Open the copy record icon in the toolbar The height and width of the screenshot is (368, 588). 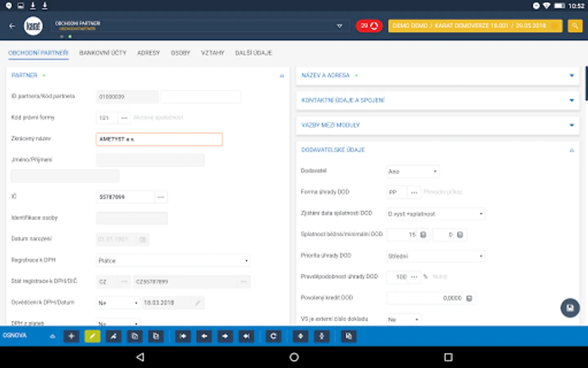pyautogui.click(x=135, y=336)
